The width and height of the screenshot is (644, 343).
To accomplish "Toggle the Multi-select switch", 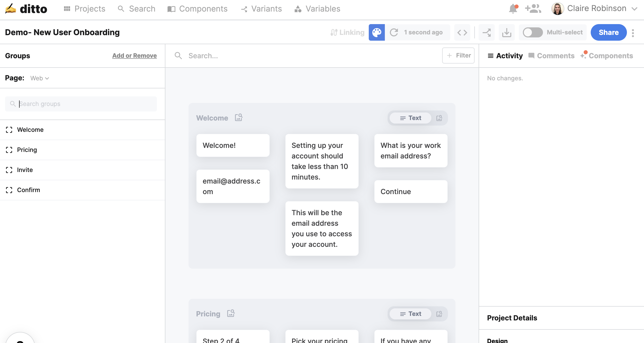I will click(x=532, y=32).
